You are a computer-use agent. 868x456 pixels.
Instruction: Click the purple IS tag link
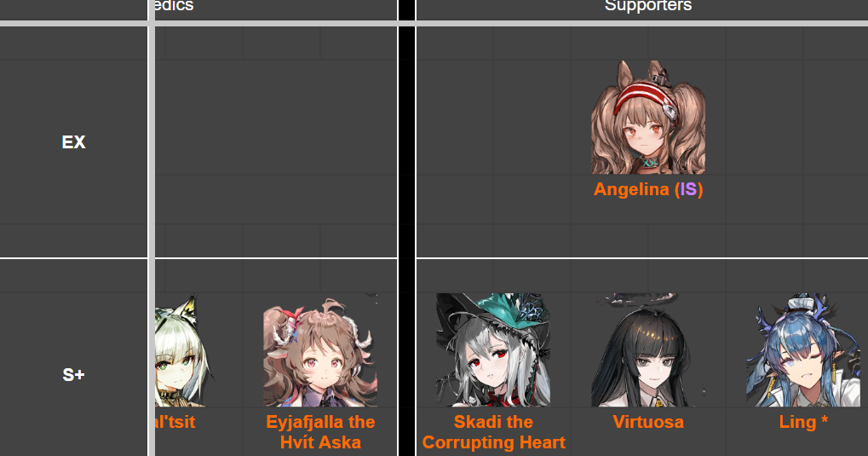(688, 189)
